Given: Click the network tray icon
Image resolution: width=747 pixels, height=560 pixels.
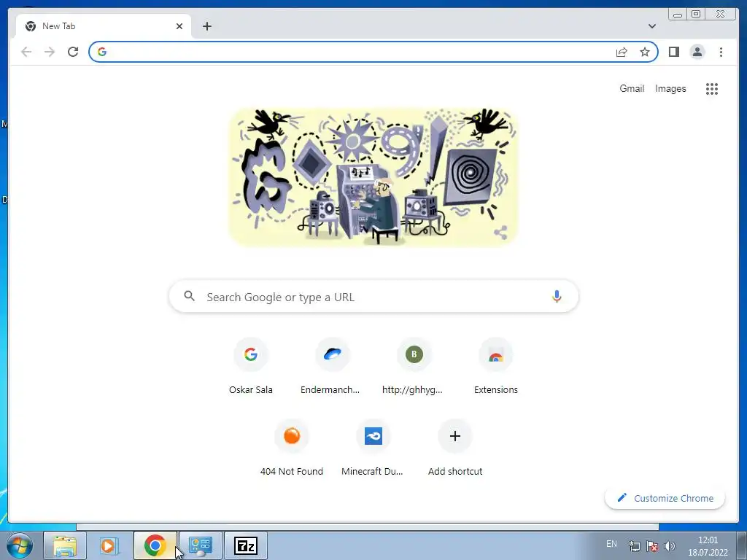Looking at the screenshot, I should (634, 545).
